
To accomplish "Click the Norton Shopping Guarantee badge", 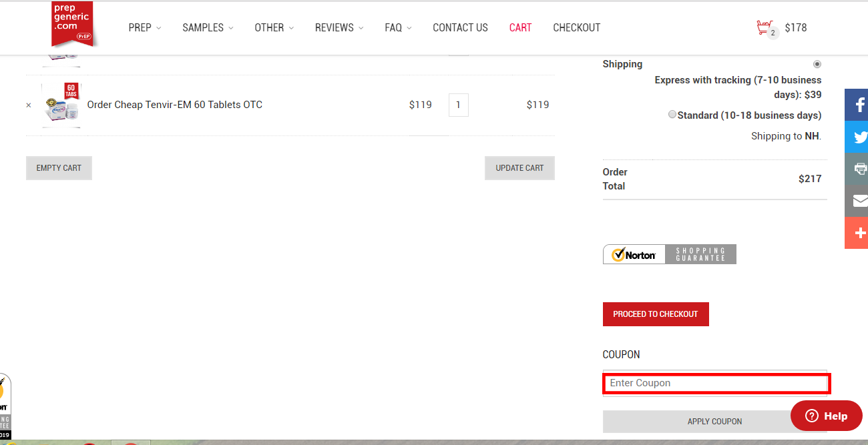I will click(x=669, y=254).
